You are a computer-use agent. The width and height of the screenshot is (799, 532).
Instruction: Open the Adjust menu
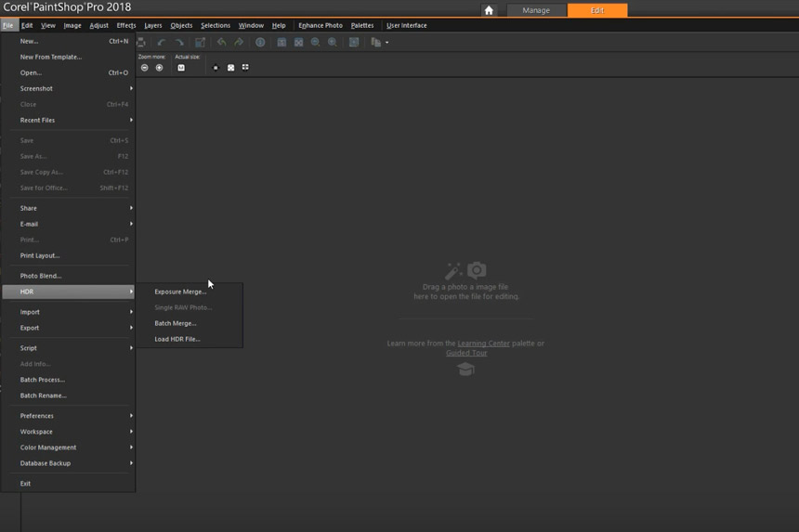(98, 25)
